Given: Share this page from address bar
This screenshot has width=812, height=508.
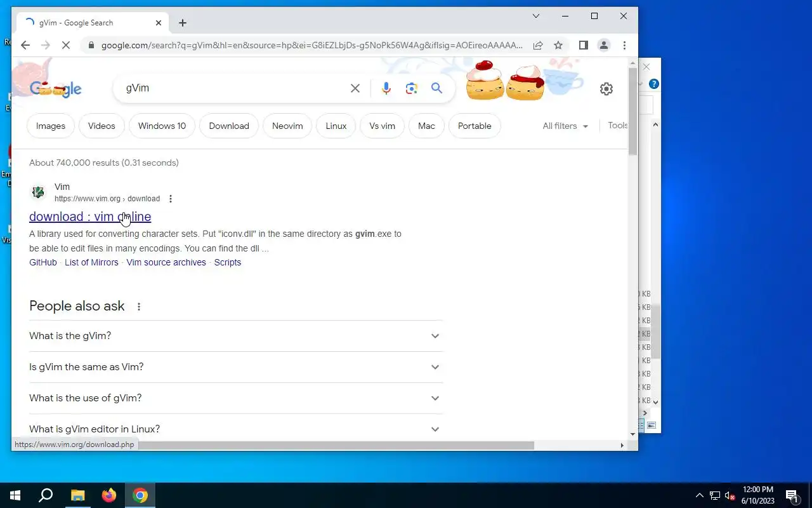Looking at the screenshot, I should (x=538, y=45).
